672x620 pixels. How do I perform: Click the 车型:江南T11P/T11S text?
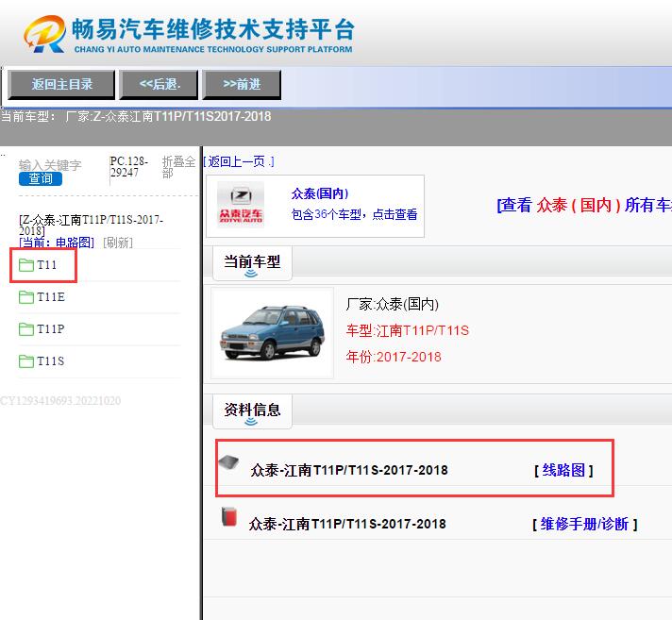pyautogui.click(x=407, y=331)
